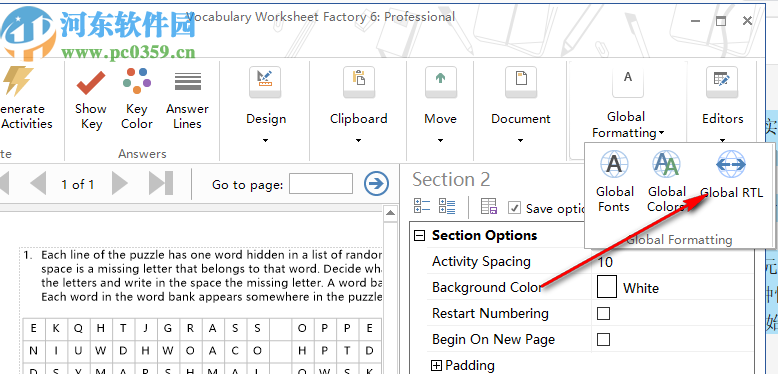
Task: Expand the Move dropdown arrow
Action: [441, 140]
